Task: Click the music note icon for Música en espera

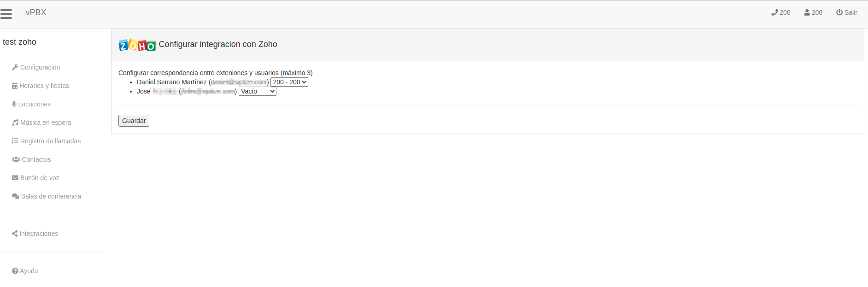Action: (15, 123)
